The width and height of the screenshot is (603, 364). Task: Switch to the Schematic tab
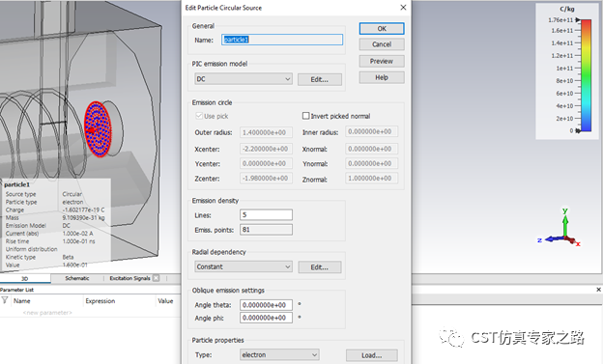(x=77, y=278)
